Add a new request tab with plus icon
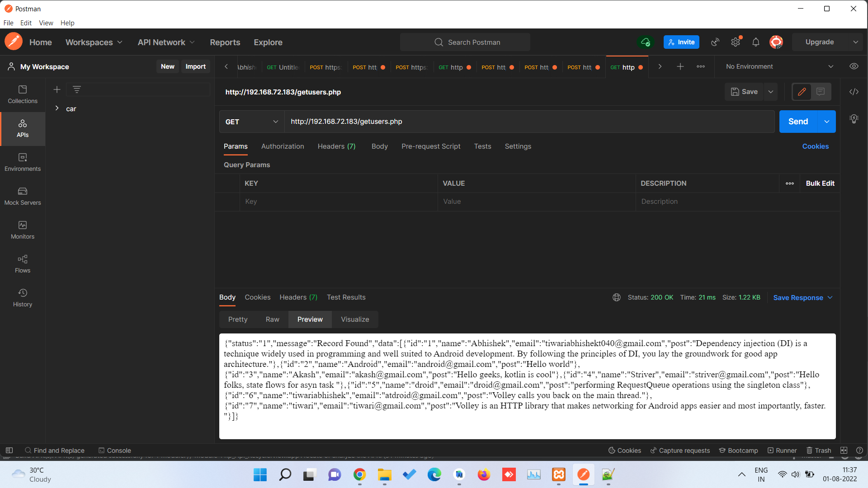Viewport: 868px width, 488px height. click(680, 66)
